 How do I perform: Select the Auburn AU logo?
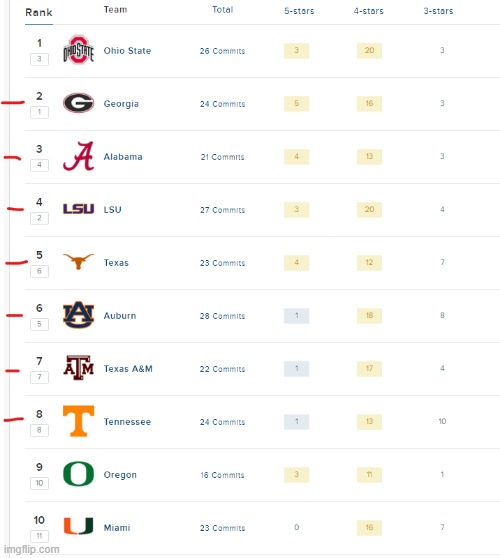78,315
